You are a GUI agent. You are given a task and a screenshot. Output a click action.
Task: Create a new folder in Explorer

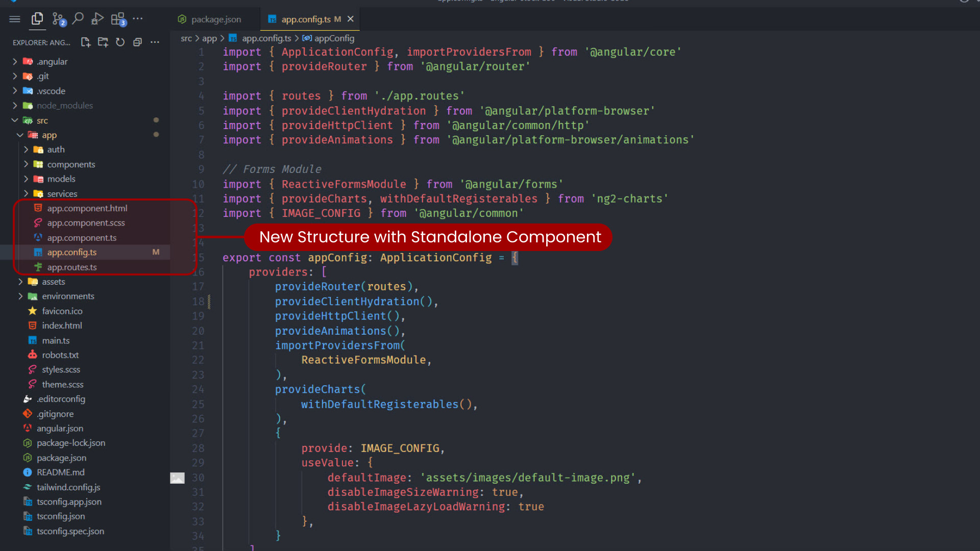click(x=103, y=42)
